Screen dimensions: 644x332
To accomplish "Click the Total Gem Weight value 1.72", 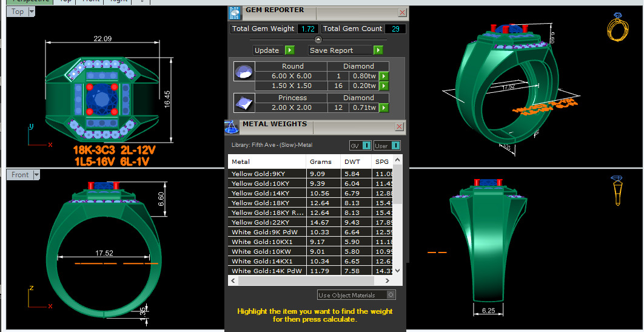I will coord(308,29).
